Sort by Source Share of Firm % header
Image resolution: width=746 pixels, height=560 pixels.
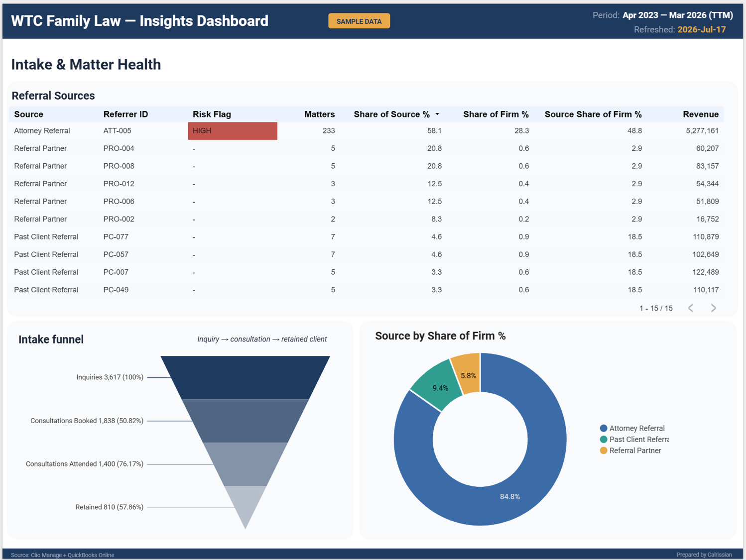pos(593,114)
